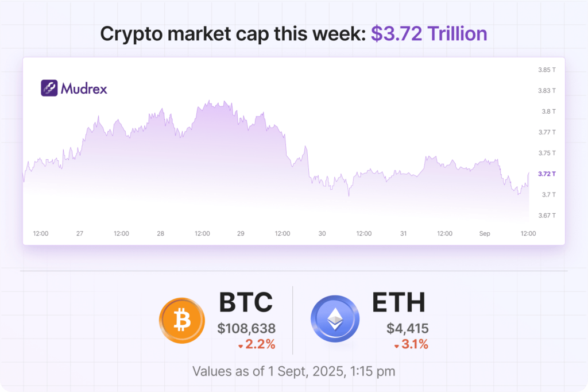Select the Sep date marker on x-axis

point(485,233)
